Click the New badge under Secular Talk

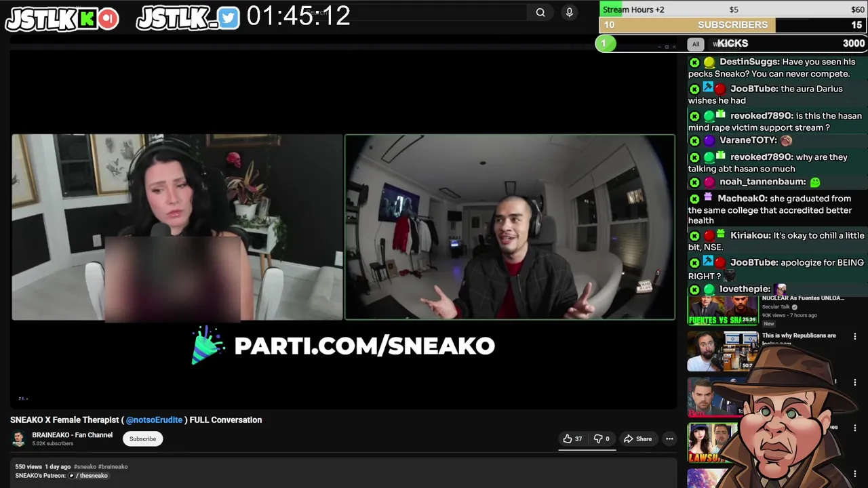(x=768, y=323)
